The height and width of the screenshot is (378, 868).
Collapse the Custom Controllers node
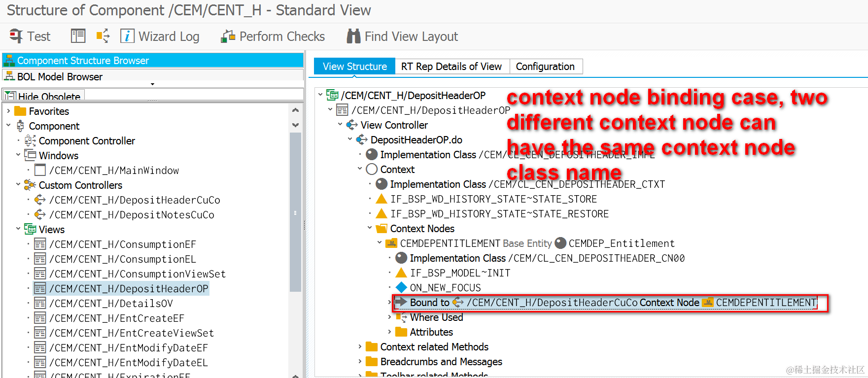(18, 185)
